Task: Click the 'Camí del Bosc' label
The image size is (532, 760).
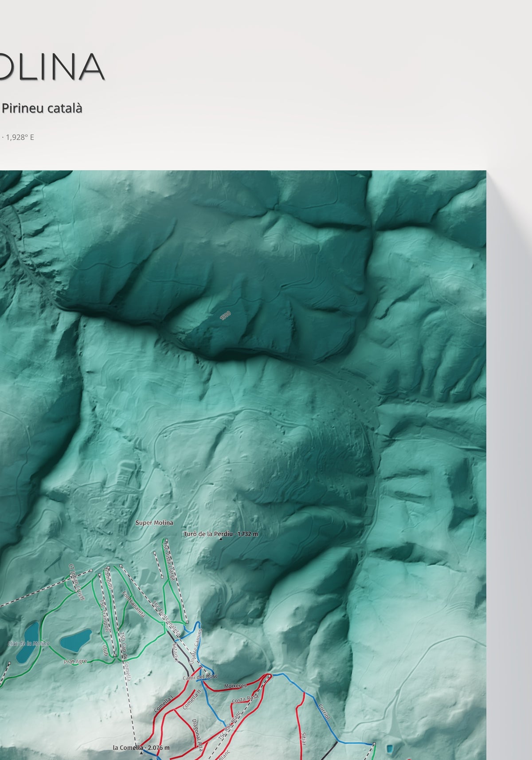Action: [200, 677]
